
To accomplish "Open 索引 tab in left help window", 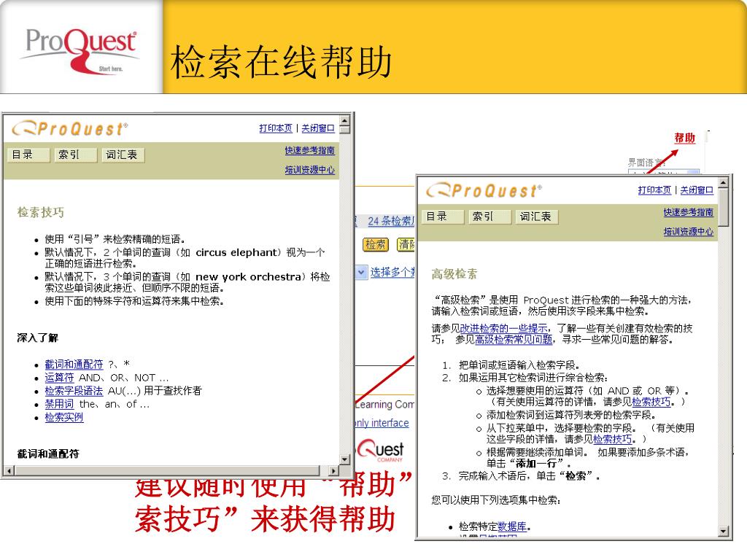I will pyautogui.click(x=76, y=155).
